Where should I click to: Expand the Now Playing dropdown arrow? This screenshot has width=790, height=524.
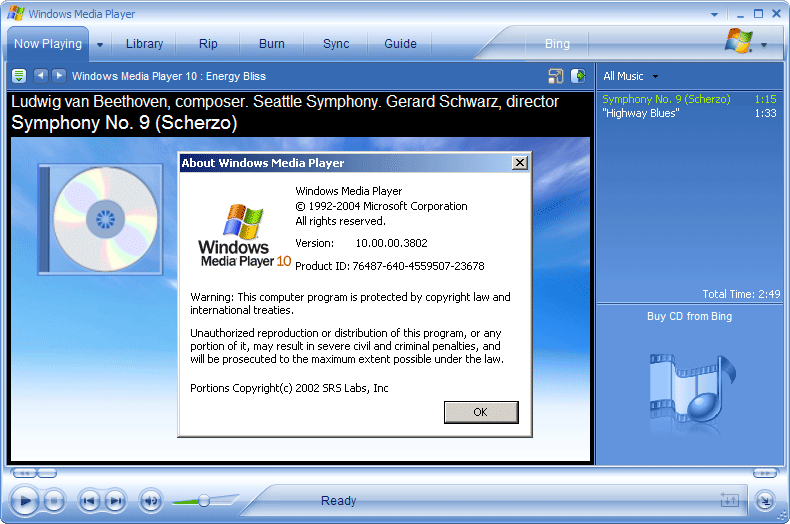tap(100, 44)
